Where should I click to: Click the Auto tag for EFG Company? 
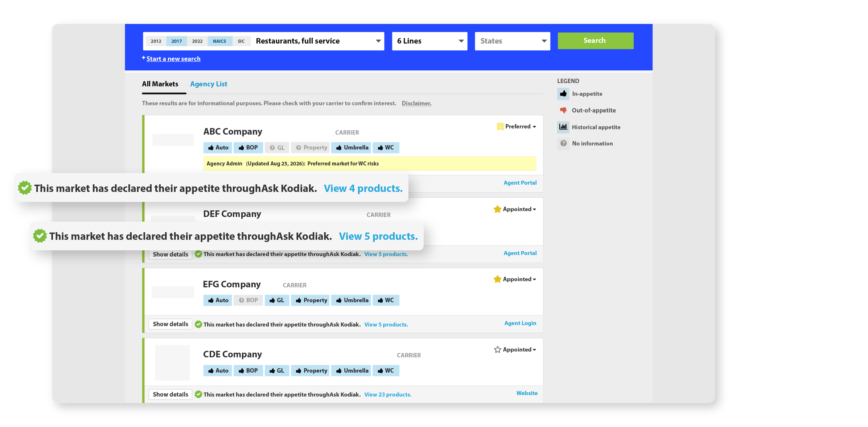click(x=218, y=300)
